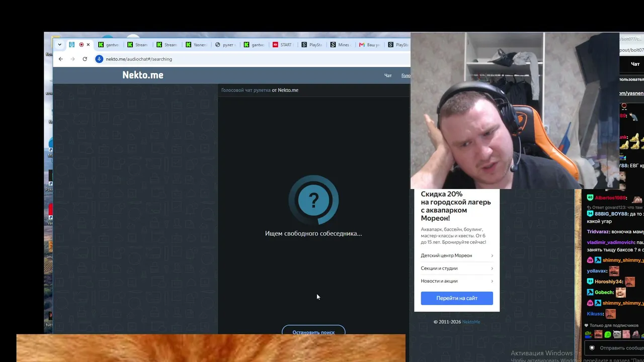644x362 pixels.
Task: Click the question mark searching spinner
Action: (x=313, y=200)
